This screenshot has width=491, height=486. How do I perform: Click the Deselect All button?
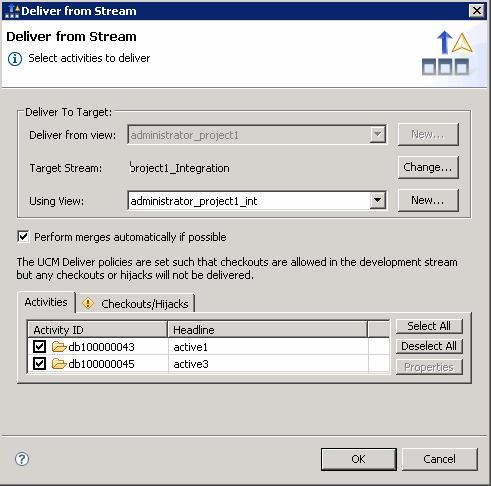429,346
